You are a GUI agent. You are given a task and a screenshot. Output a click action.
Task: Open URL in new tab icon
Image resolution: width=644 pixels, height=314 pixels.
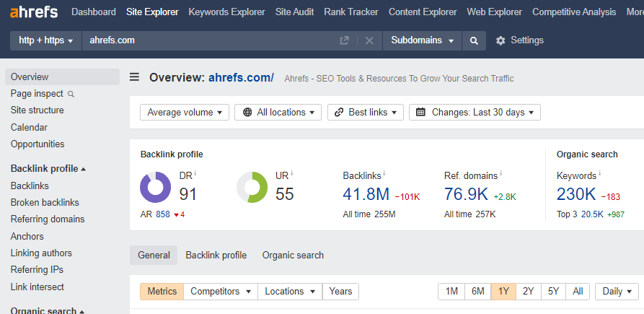pos(344,40)
